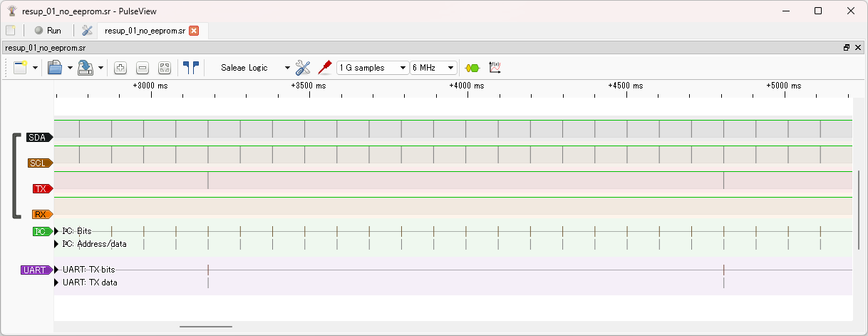Expand the I²C: Bits row
Viewport: 868px width, 336px height.
click(x=58, y=231)
